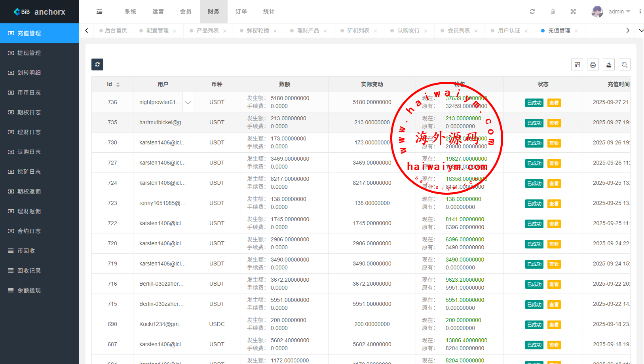Click the top bar refresh icon
The width and height of the screenshot is (644, 364).
click(x=532, y=12)
